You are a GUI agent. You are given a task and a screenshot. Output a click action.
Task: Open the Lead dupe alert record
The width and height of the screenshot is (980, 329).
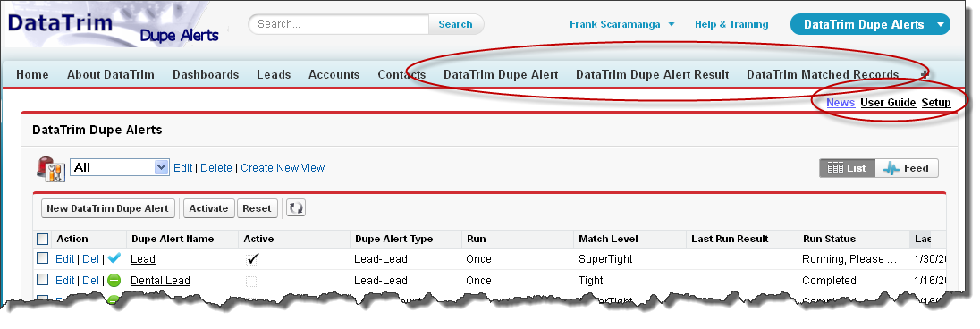(x=143, y=259)
